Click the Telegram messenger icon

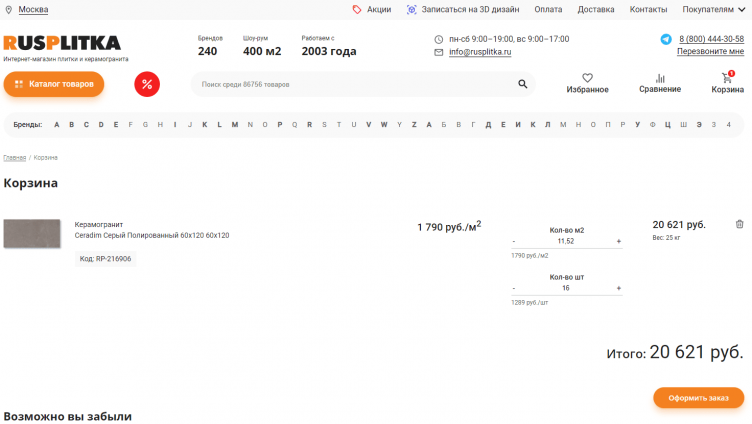coord(666,39)
